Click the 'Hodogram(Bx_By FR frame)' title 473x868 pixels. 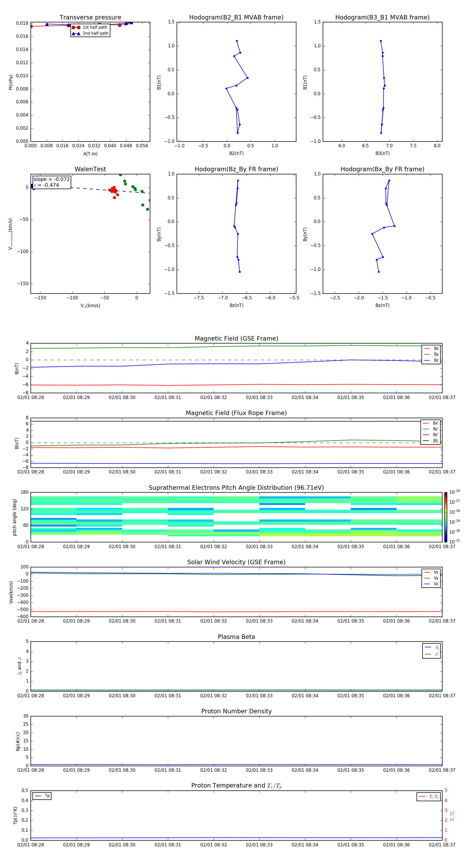(382, 169)
